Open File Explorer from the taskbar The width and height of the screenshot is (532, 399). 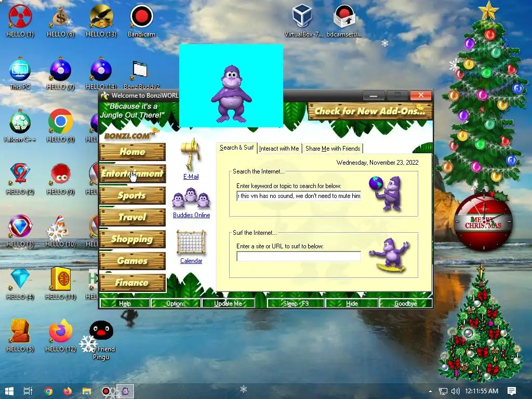[87, 391]
